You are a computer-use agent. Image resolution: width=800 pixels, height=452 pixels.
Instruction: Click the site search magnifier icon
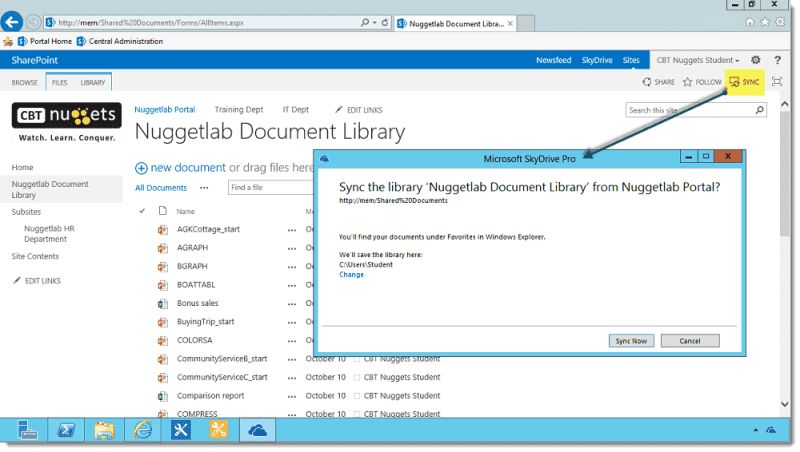click(x=760, y=110)
